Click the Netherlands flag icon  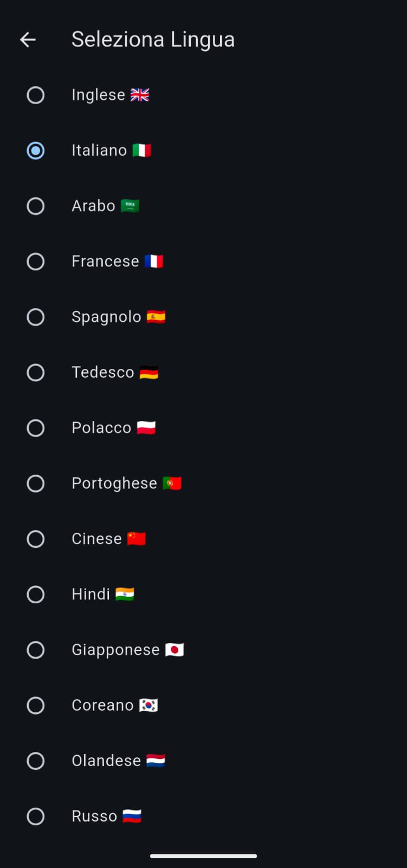[156, 761]
